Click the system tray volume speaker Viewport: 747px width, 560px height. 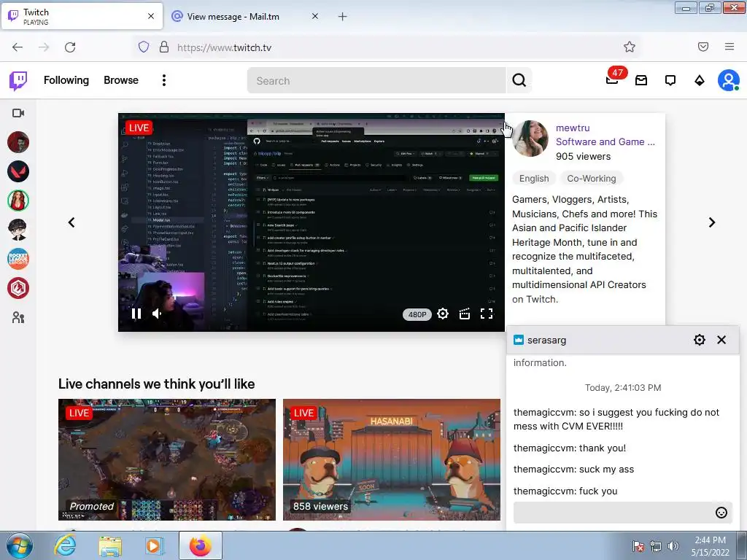pyautogui.click(x=673, y=545)
